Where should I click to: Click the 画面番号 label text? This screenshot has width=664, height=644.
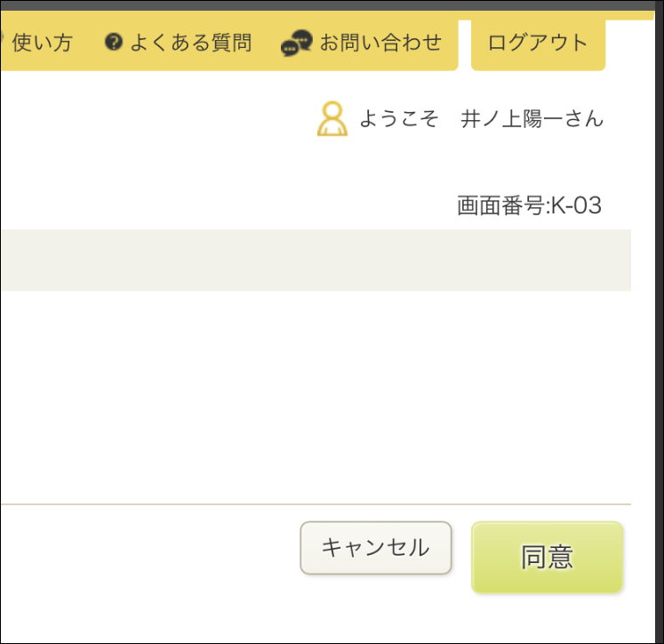pos(501,206)
